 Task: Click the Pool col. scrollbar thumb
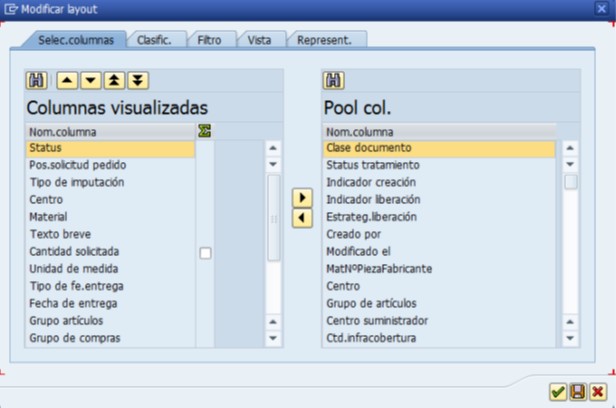pos(571,182)
